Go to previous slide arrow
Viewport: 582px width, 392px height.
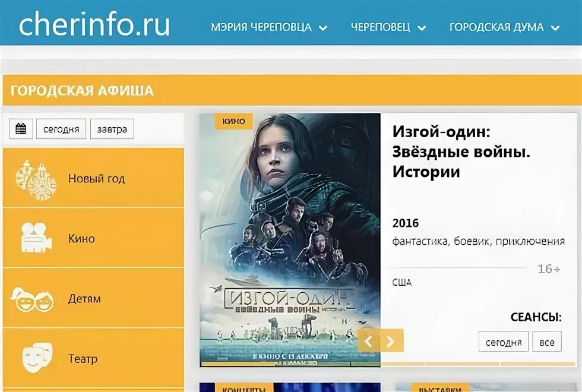click(369, 341)
